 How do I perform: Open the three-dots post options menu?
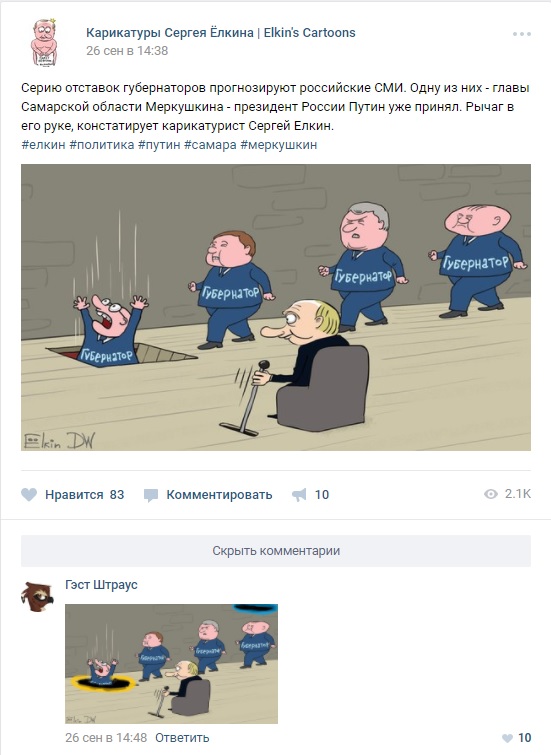point(522,34)
